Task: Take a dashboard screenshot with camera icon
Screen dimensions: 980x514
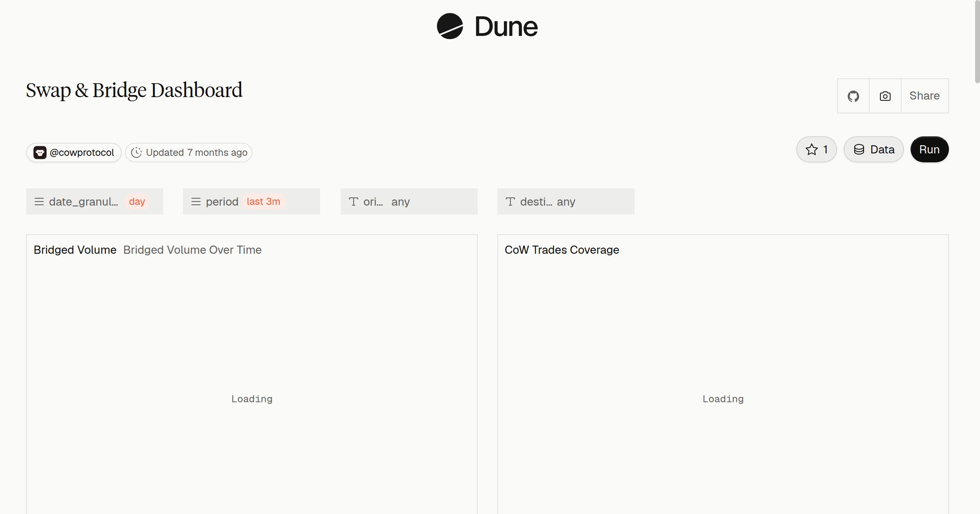Action: [x=885, y=96]
